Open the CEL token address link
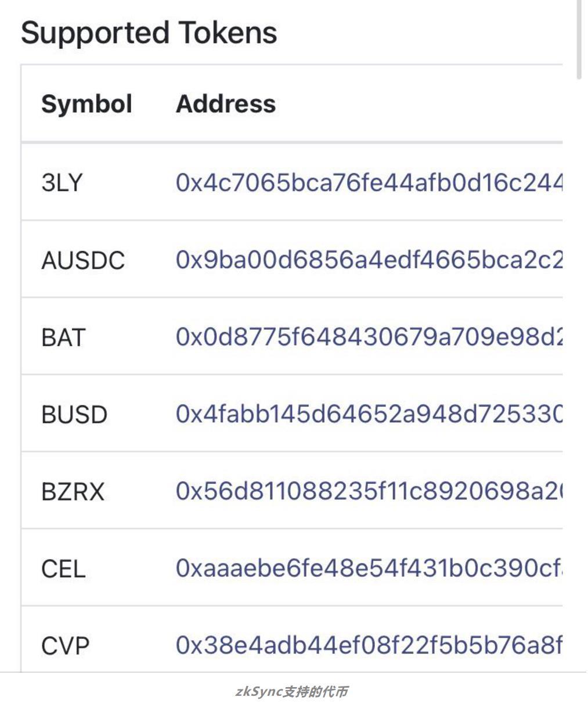Viewport: 588px width, 708px height. 369,568
